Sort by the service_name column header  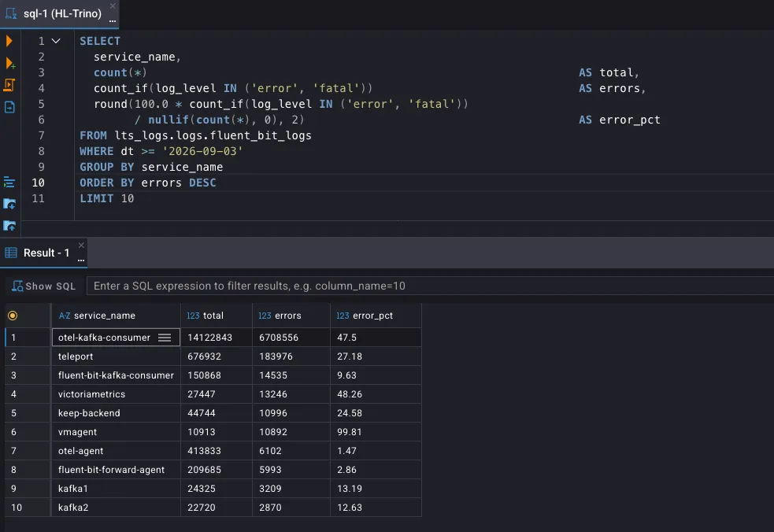point(116,316)
